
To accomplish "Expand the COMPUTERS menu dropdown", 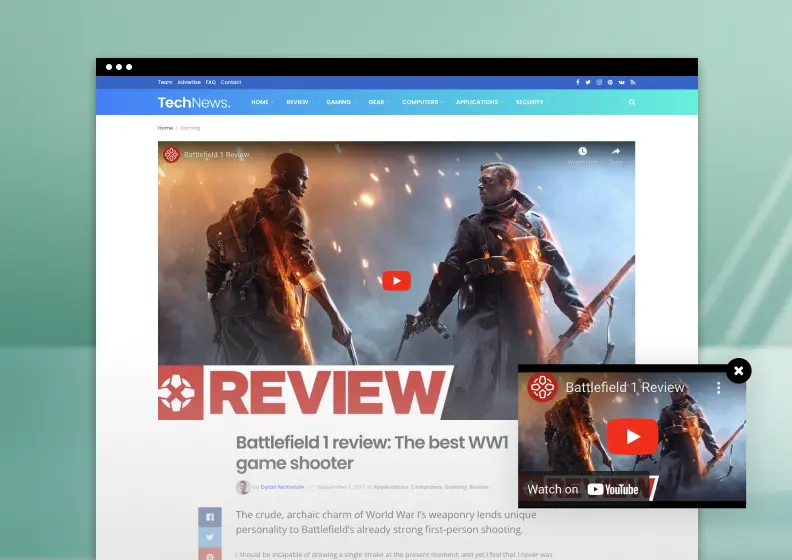I will click(422, 102).
